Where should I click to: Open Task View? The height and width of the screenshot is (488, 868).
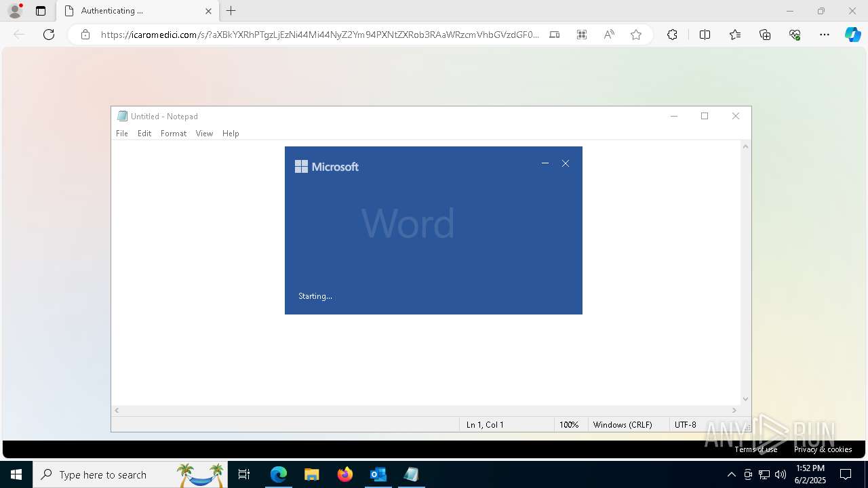point(244,474)
